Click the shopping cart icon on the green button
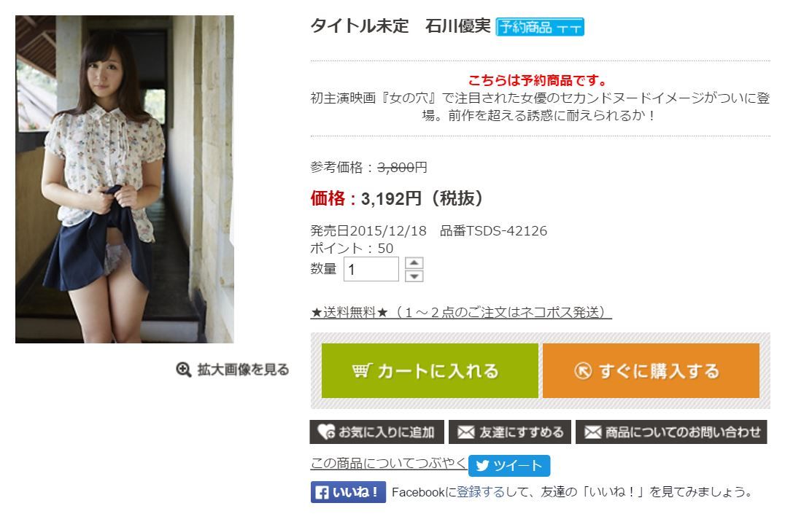This screenshot has width=812, height=530. 361,370
